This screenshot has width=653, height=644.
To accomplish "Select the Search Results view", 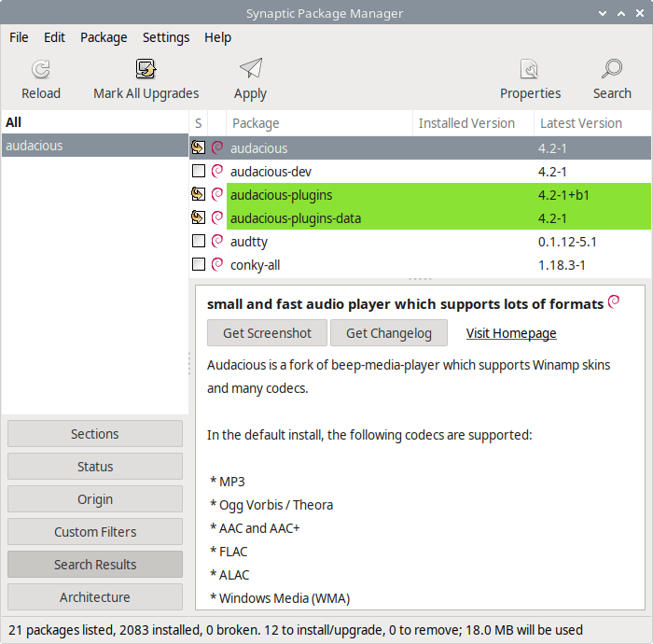I will point(95,565).
